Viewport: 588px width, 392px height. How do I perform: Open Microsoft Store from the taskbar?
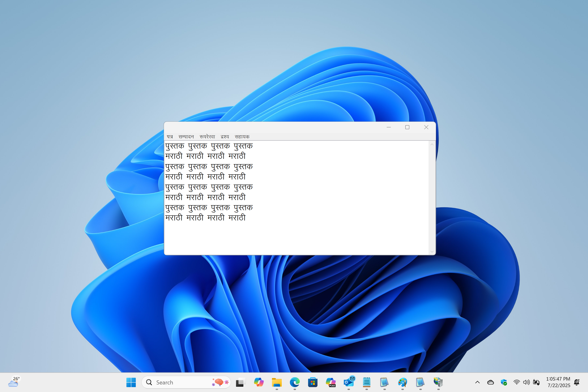pyautogui.click(x=313, y=382)
